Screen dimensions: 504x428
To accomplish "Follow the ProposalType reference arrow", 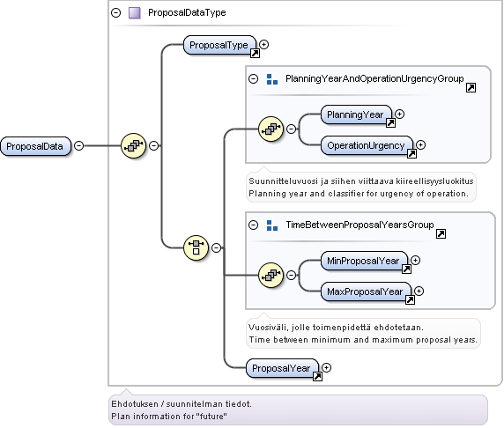I will click(255, 54).
